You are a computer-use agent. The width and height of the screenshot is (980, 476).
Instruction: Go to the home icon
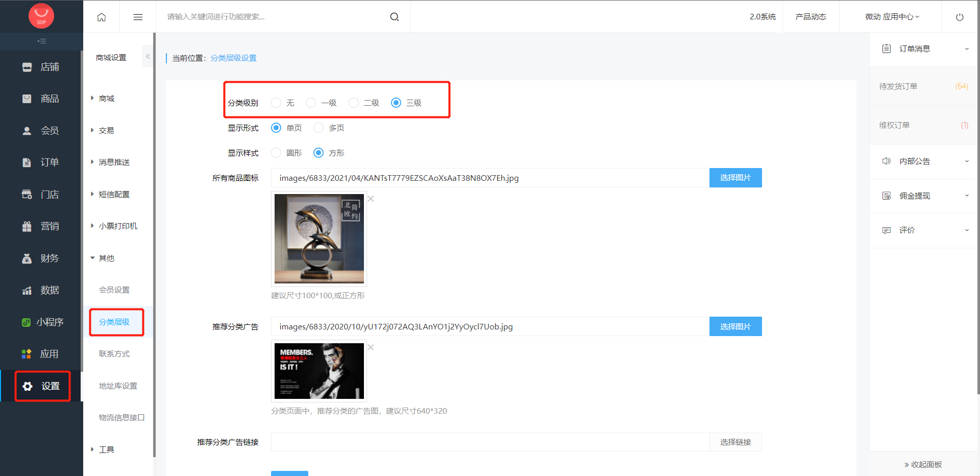click(102, 17)
